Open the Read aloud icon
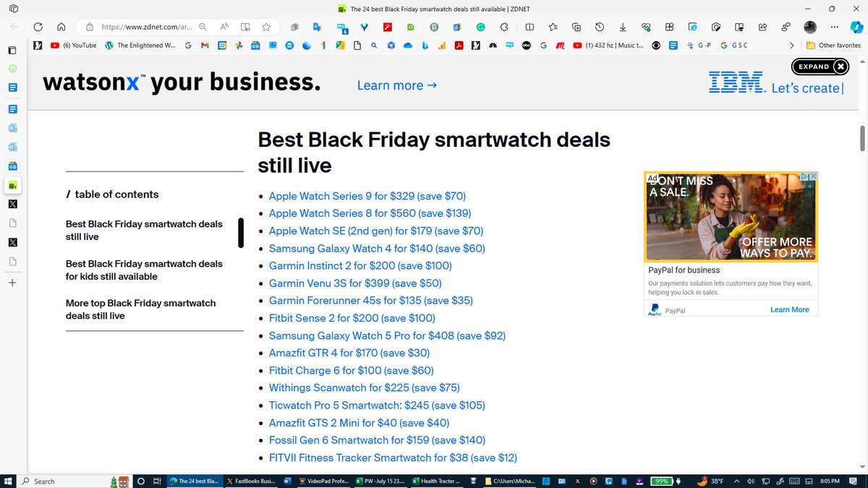The image size is (868, 488). click(x=225, y=27)
